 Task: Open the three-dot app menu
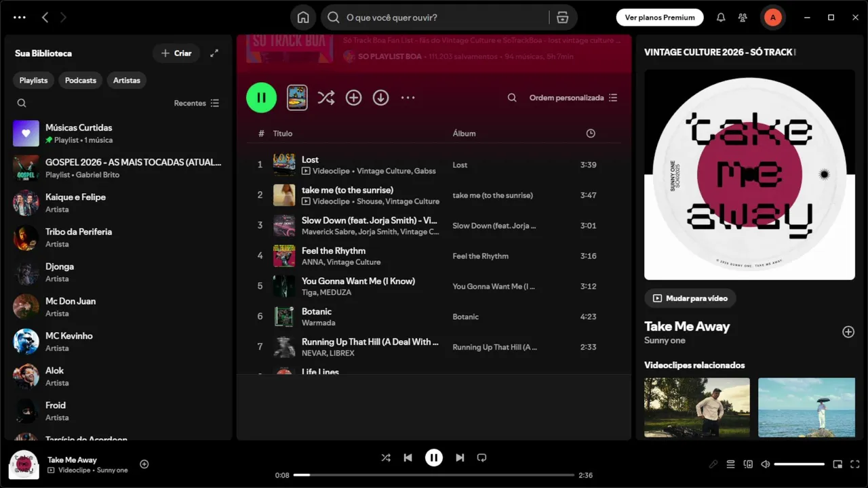20,18
